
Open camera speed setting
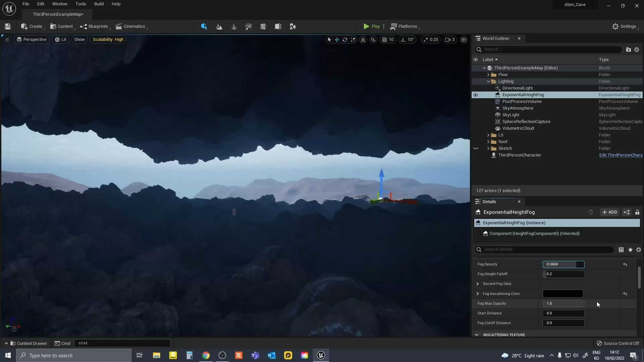point(450,40)
